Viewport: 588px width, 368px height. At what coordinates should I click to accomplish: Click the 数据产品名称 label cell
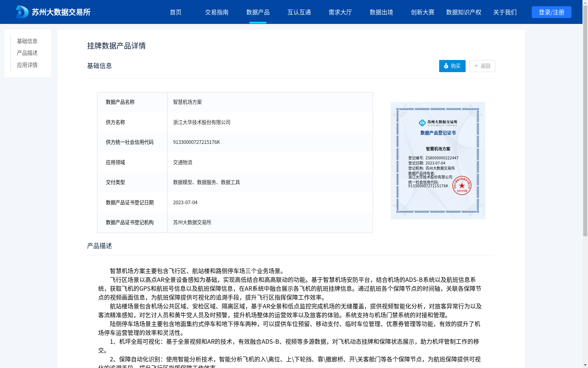click(x=132, y=102)
